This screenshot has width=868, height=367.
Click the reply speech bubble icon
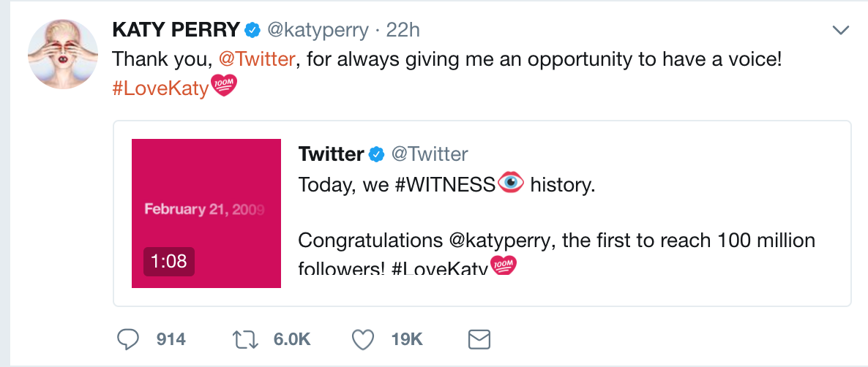(129, 339)
